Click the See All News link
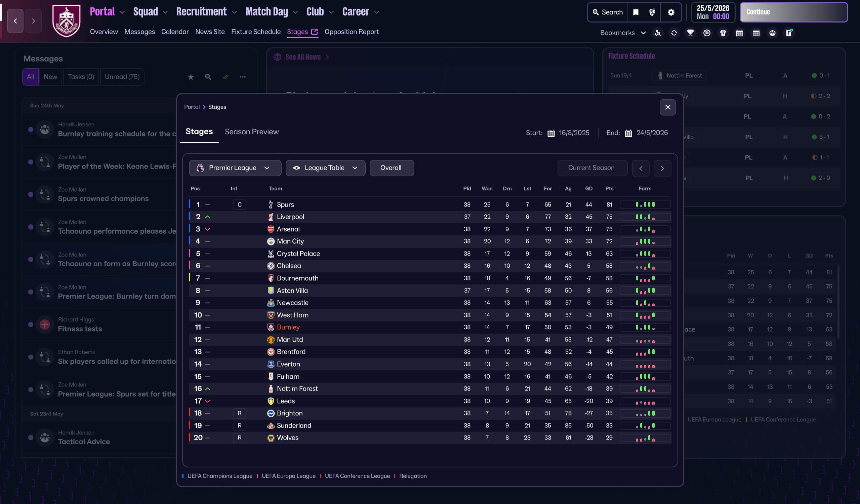The height and width of the screenshot is (504, 860). pyautogui.click(x=303, y=57)
